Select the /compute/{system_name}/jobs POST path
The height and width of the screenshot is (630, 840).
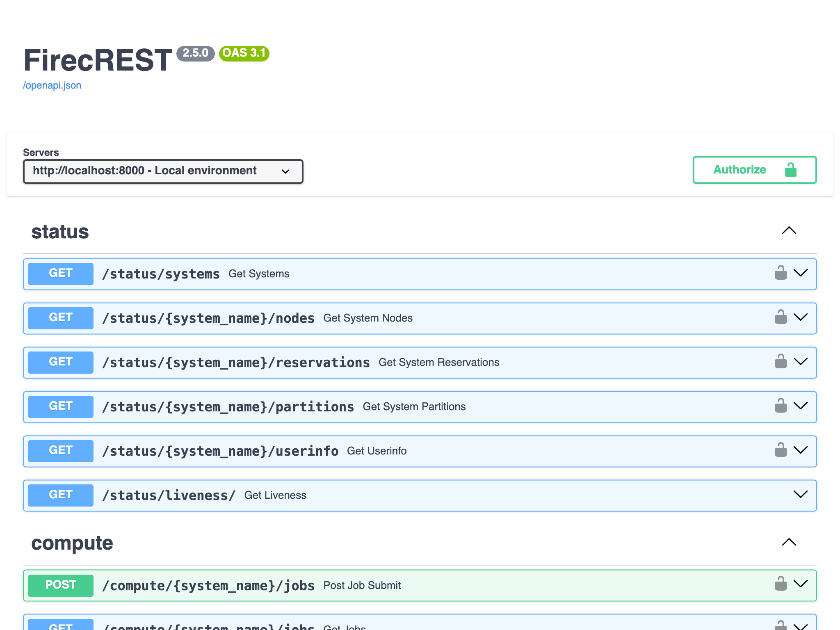208,586
